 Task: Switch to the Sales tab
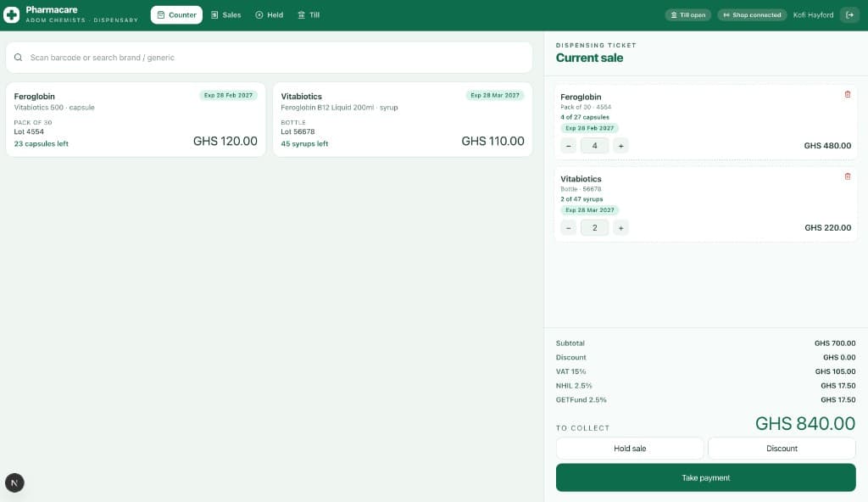pyautogui.click(x=225, y=15)
